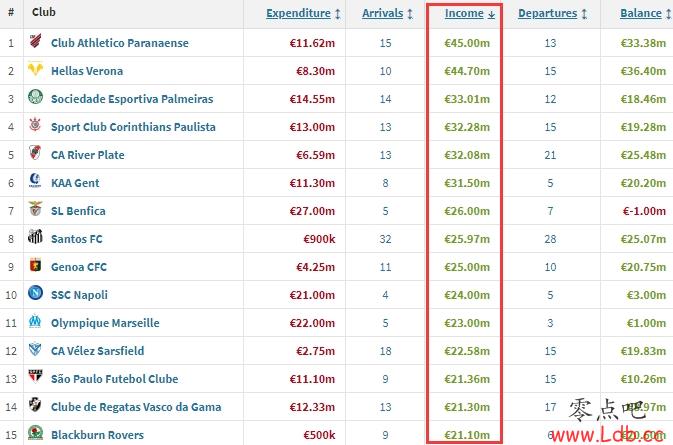Click the Corinthians crest icon
Viewport: 673px width, 445px height.
[x=35, y=127]
